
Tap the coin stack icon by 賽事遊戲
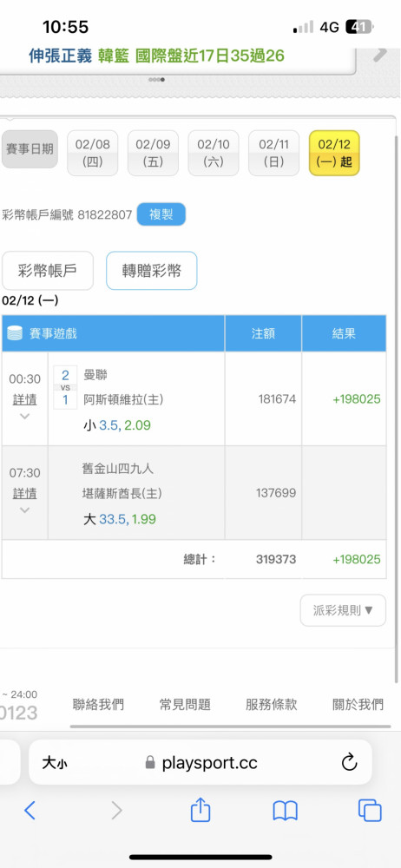click(15, 333)
